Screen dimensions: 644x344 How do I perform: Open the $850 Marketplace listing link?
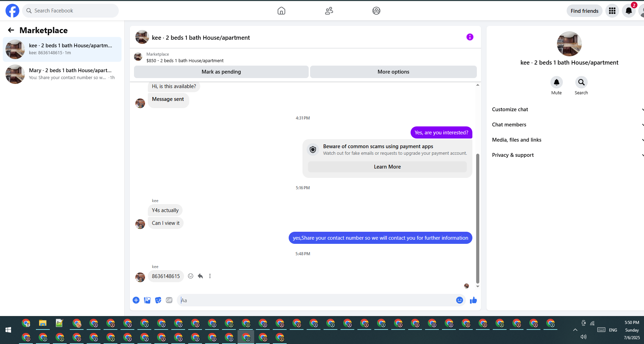pos(185,60)
